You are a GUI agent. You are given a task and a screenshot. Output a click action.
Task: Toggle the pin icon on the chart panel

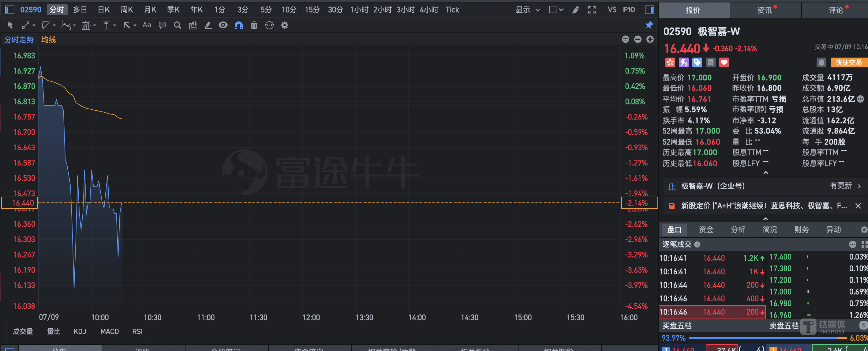(649, 25)
